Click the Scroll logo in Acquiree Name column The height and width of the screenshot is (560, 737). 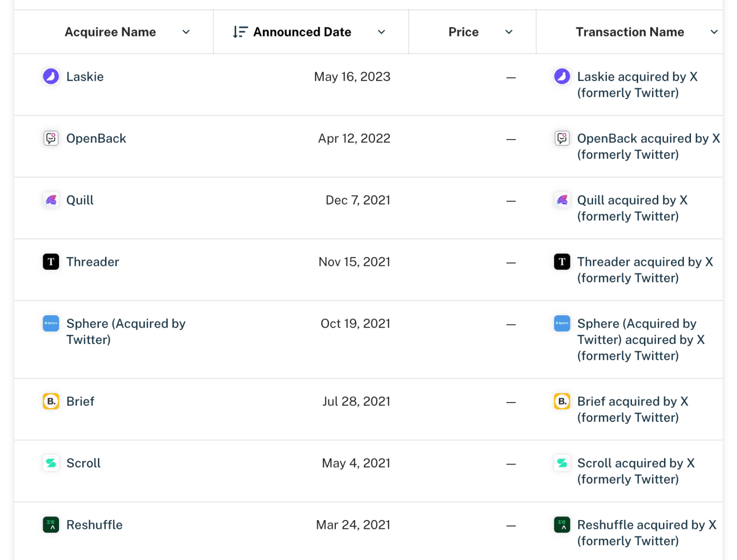[x=51, y=463]
